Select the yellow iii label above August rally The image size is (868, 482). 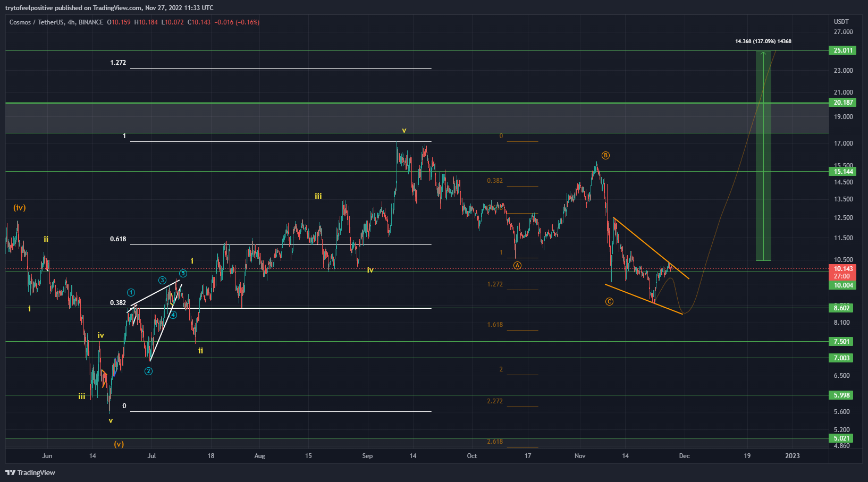(x=318, y=197)
